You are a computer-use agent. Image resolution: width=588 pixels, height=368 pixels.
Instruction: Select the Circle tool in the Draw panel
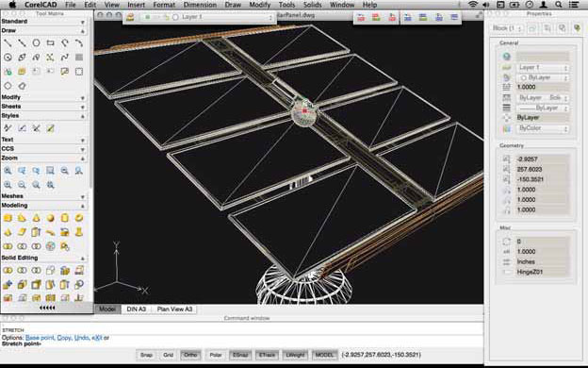click(x=36, y=43)
